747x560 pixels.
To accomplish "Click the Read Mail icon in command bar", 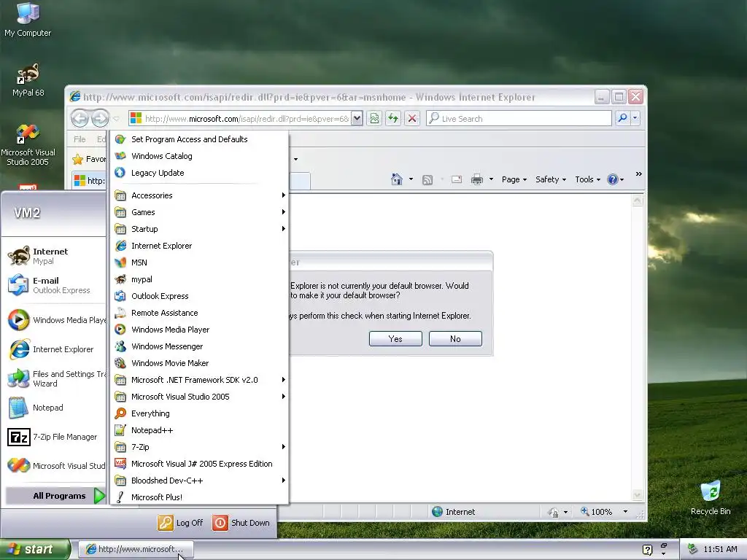I will click(x=457, y=179).
